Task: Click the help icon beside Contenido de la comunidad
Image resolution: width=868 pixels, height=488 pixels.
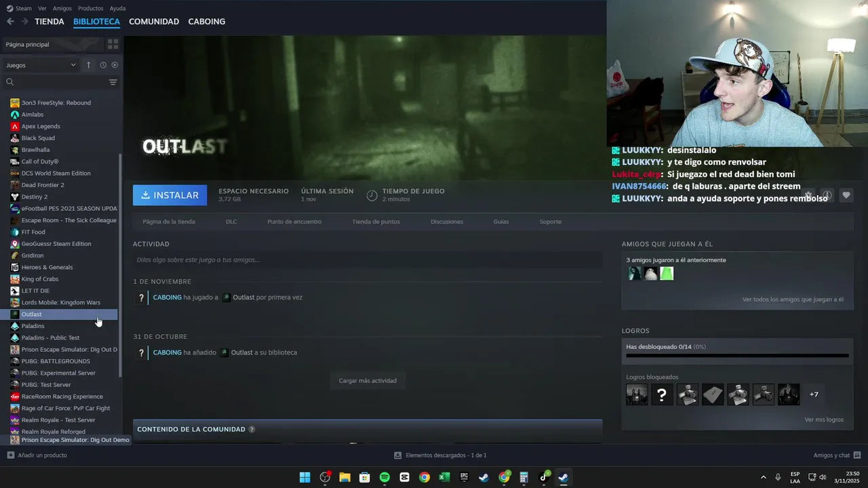Action: [x=252, y=429]
